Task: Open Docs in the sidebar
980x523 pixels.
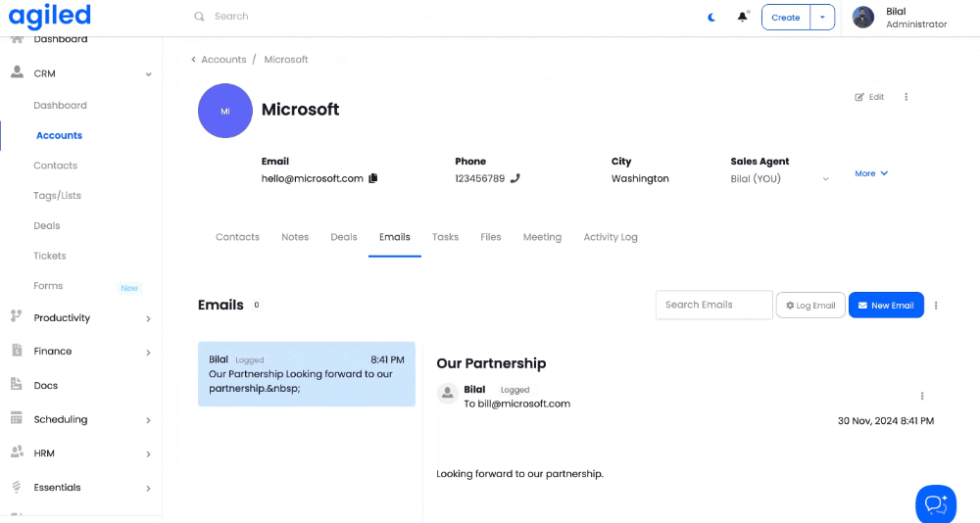Action: point(46,385)
